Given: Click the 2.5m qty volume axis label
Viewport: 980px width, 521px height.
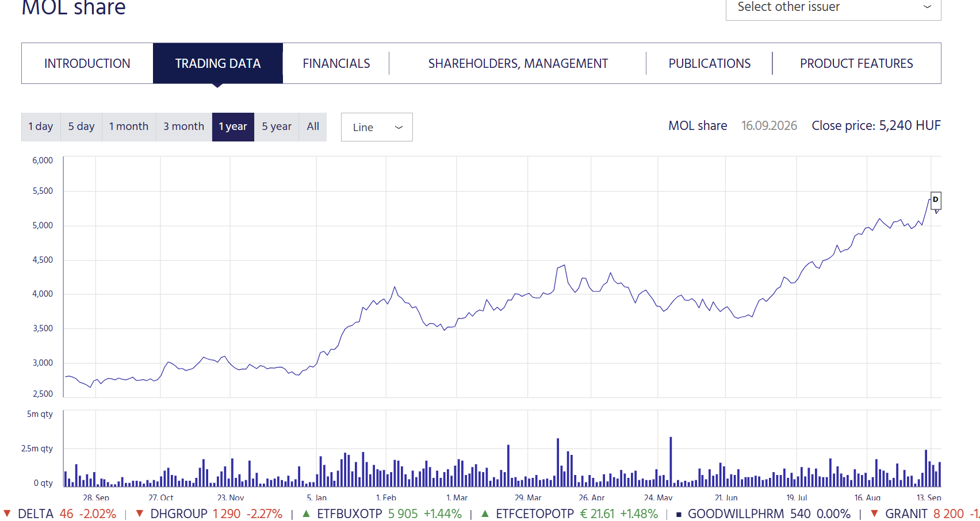Looking at the screenshot, I should click(37, 449).
